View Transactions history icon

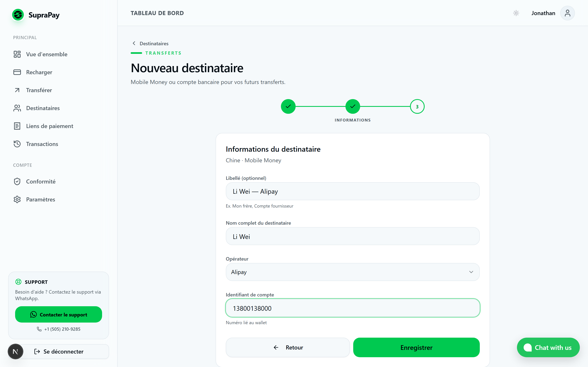point(17,144)
